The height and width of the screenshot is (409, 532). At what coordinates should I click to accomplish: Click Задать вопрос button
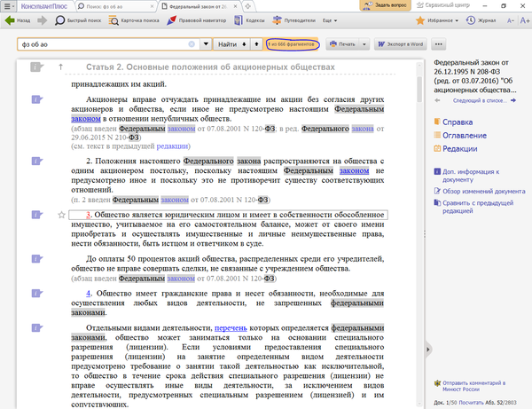click(385, 5)
